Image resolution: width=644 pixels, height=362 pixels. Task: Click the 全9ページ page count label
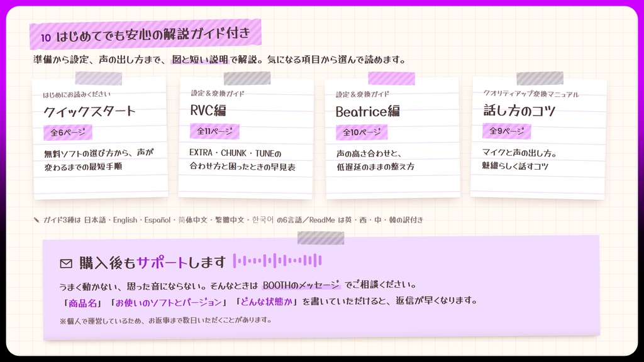(x=506, y=131)
